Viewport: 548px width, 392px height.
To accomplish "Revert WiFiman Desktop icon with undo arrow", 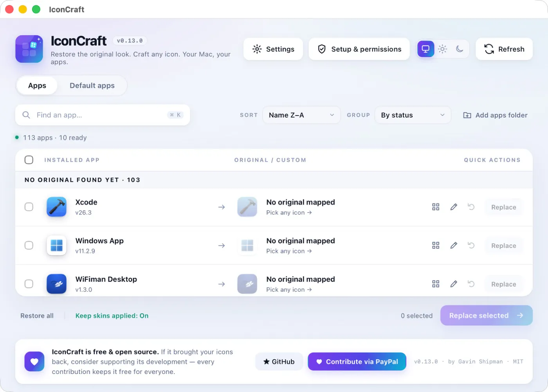I will click(x=471, y=284).
